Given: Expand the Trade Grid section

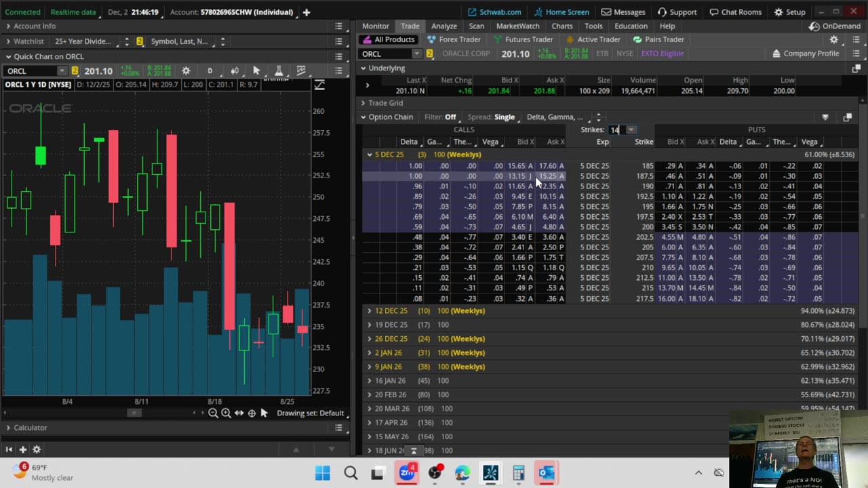Looking at the screenshot, I should pos(363,103).
